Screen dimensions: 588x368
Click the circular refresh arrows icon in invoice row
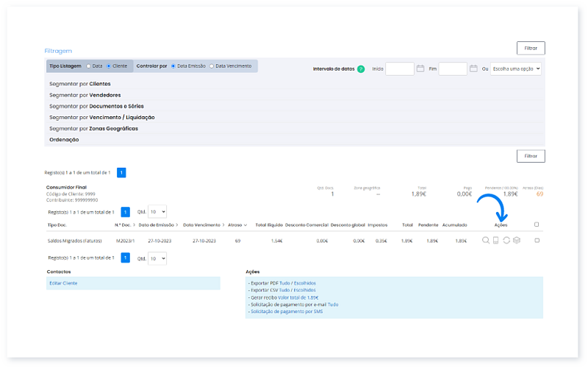pyautogui.click(x=506, y=241)
